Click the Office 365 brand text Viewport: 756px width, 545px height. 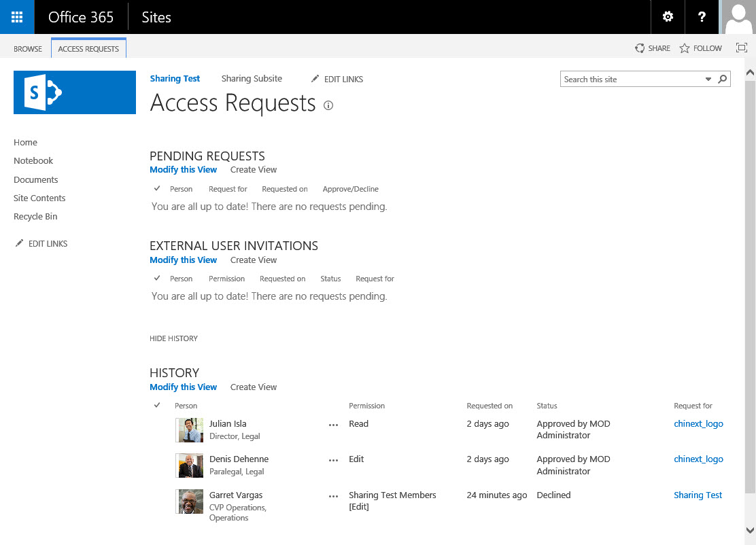tap(81, 18)
